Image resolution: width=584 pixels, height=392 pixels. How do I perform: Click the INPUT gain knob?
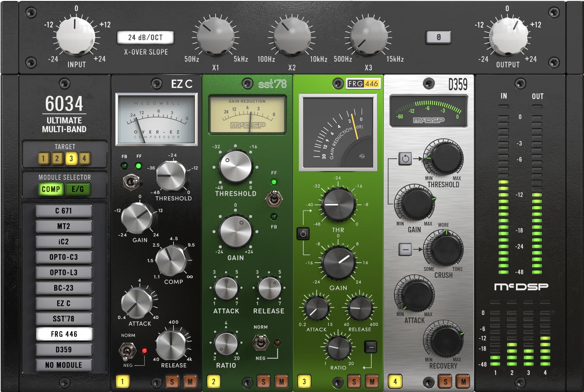tap(76, 36)
